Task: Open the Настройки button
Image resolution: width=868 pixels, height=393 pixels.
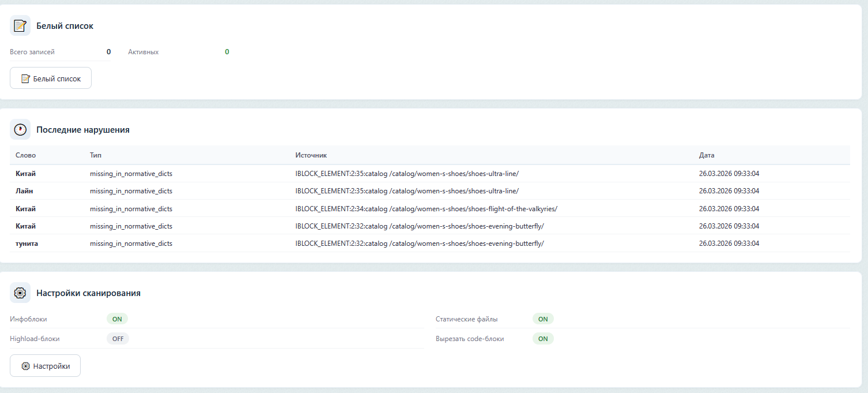Action: [x=45, y=366]
